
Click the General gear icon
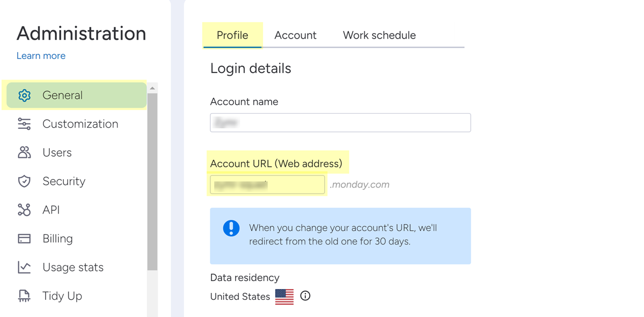tap(24, 95)
